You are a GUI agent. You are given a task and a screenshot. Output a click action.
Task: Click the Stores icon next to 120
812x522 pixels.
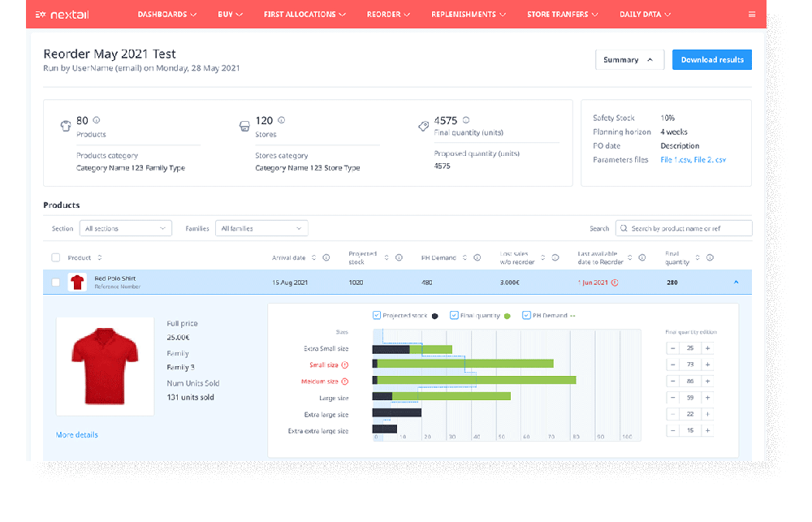[244, 126]
